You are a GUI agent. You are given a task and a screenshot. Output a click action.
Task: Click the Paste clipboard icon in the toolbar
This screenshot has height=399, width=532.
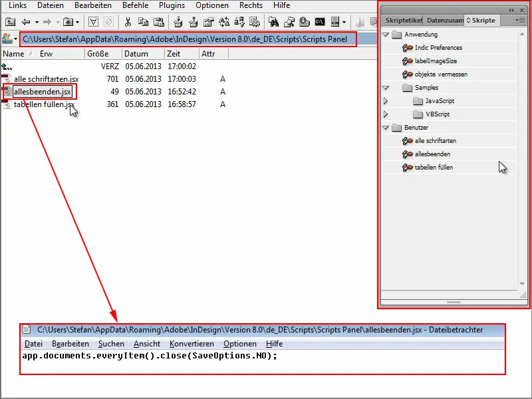(158, 23)
